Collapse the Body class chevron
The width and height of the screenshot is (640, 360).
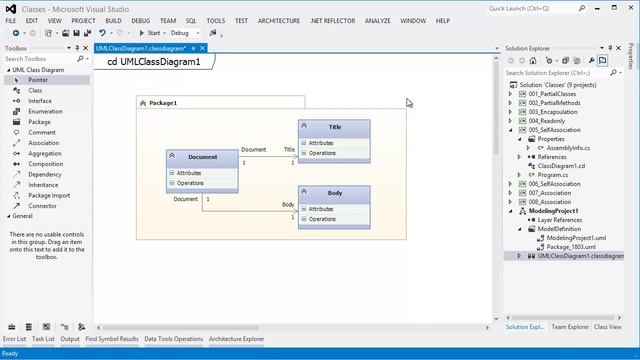coord(304,191)
